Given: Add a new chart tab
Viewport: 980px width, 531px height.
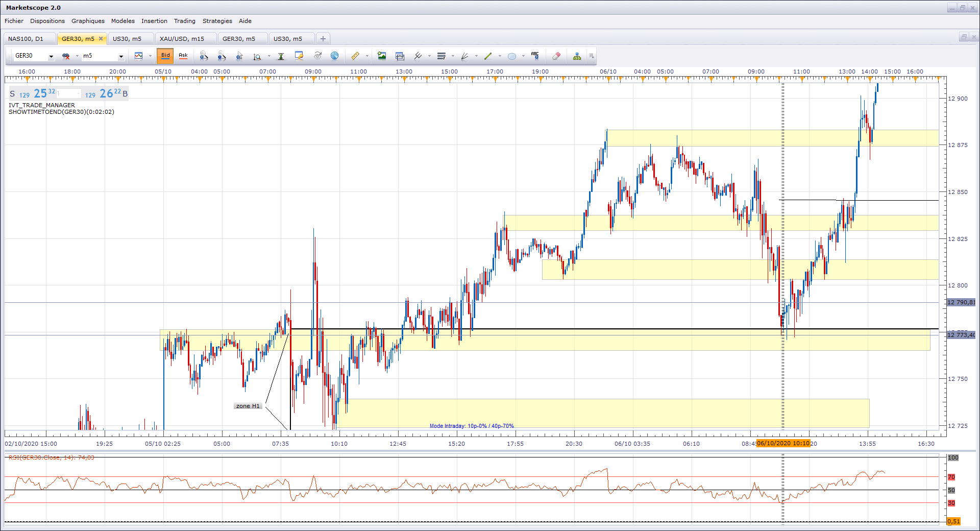Looking at the screenshot, I should (323, 39).
